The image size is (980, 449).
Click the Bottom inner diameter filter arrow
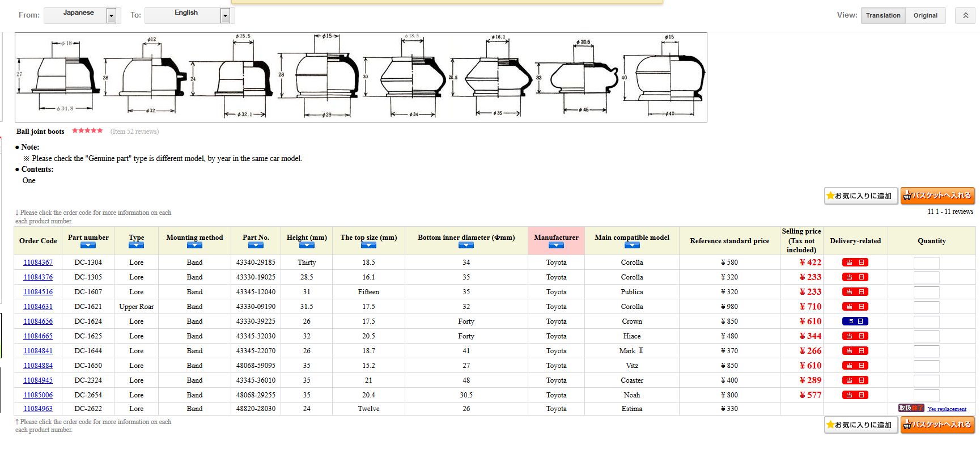click(x=466, y=245)
